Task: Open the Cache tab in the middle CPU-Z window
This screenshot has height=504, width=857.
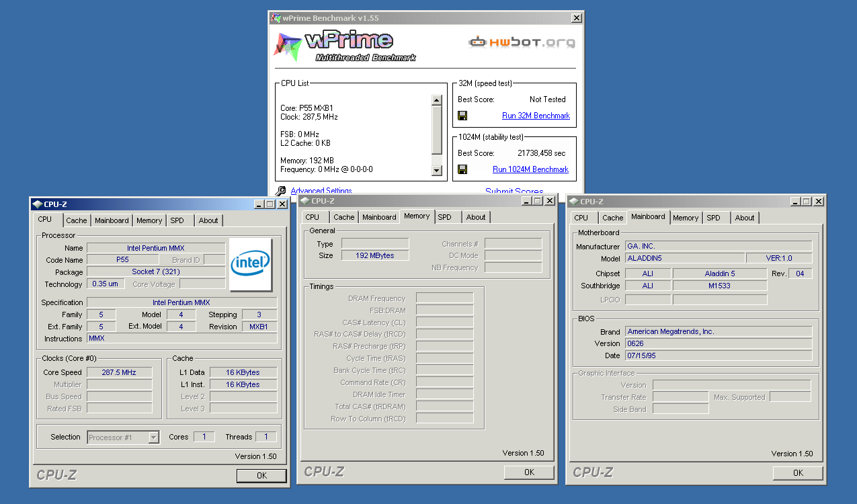Action: [344, 217]
